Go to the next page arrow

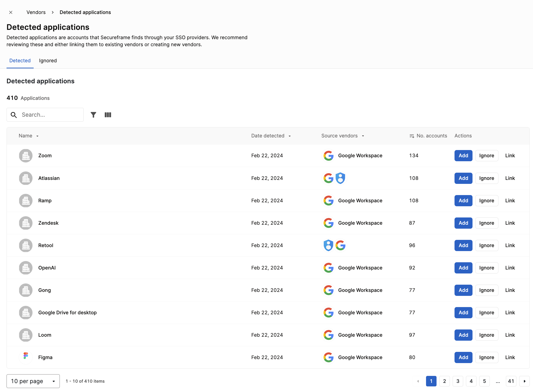pos(524,381)
